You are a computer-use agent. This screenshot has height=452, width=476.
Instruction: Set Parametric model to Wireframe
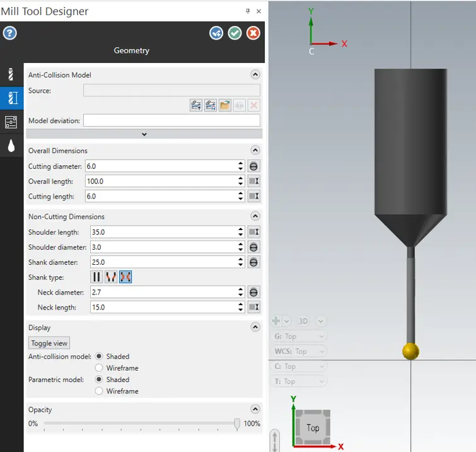click(x=99, y=391)
